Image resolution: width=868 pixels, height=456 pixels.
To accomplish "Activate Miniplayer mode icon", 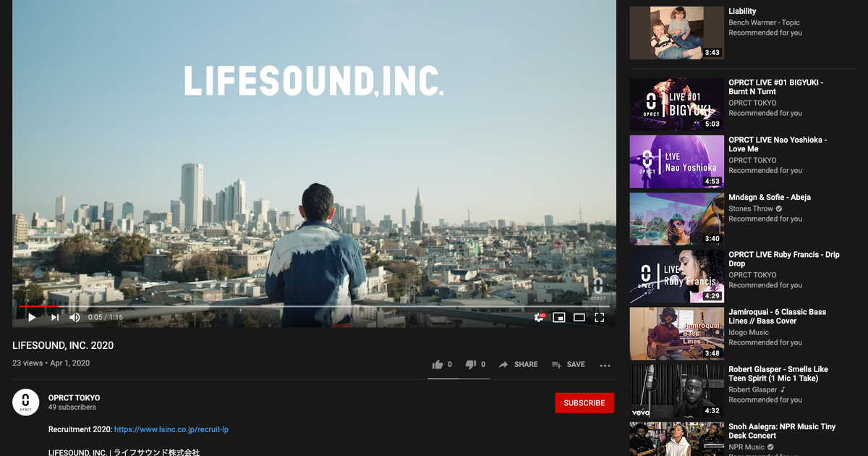I will [x=558, y=317].
